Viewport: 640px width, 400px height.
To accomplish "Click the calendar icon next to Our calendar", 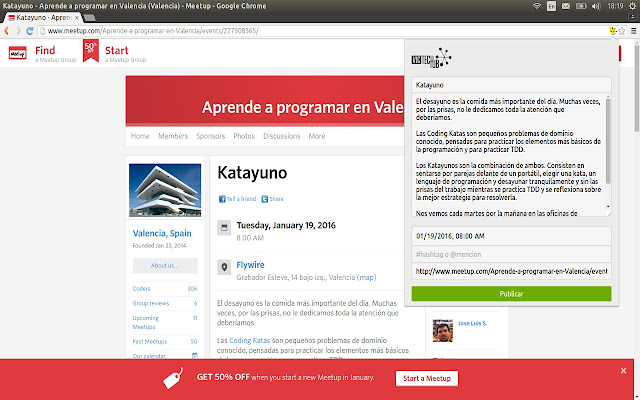I will pos(195,356).
